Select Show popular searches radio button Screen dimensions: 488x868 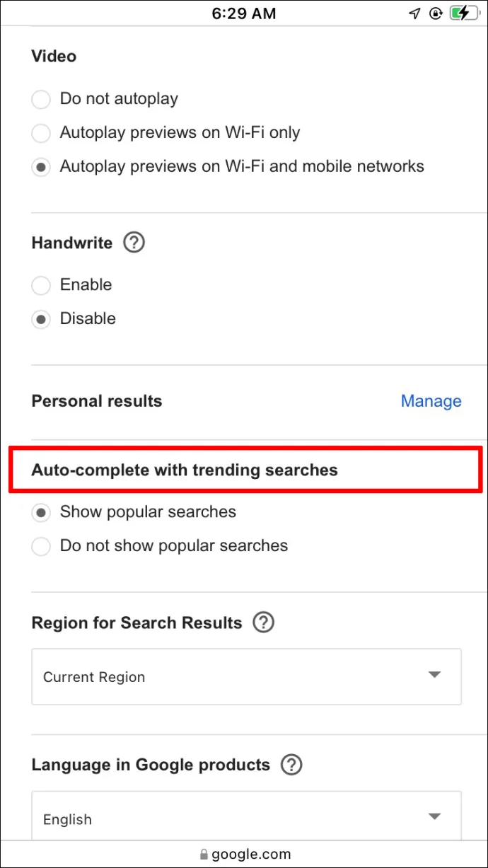tap(41, 512)
